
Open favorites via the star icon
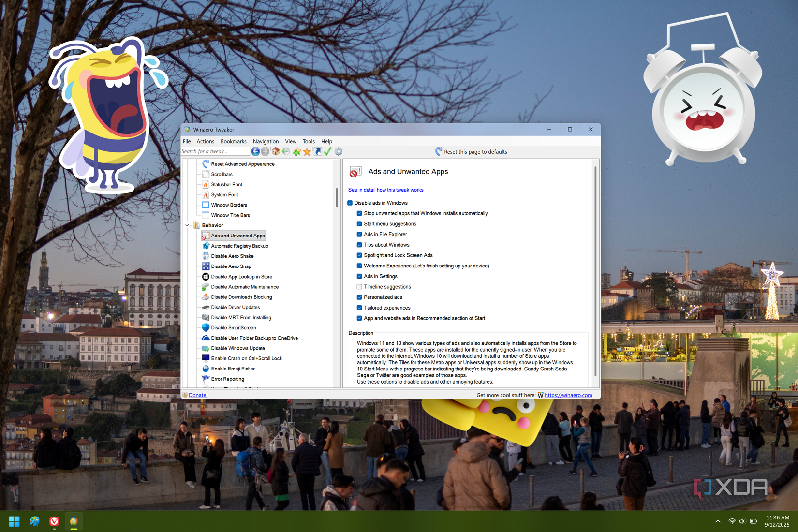(307, 151)
